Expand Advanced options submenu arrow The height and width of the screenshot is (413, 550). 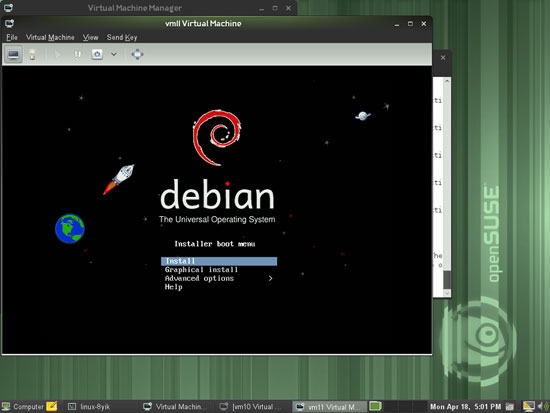coord(270,278)
